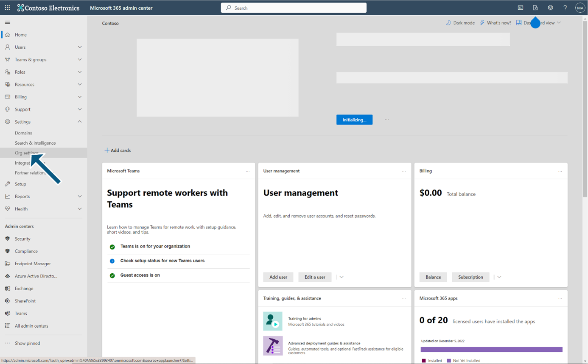Open Advanced deployment guides hammer thumbnail
Viewport: 588px width, 364px height.
click(x=273, y=346)
